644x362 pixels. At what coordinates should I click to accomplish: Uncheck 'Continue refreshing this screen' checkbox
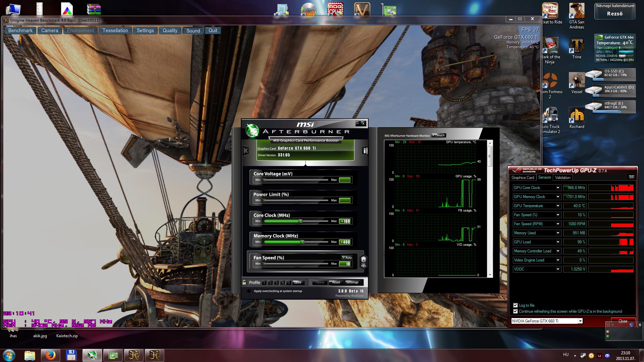click(516, 311)
